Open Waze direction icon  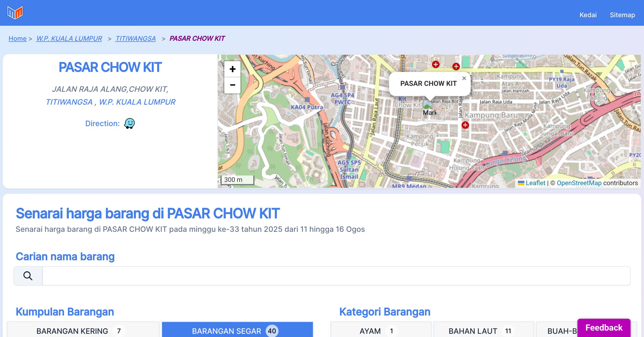(x=129, y=123)
